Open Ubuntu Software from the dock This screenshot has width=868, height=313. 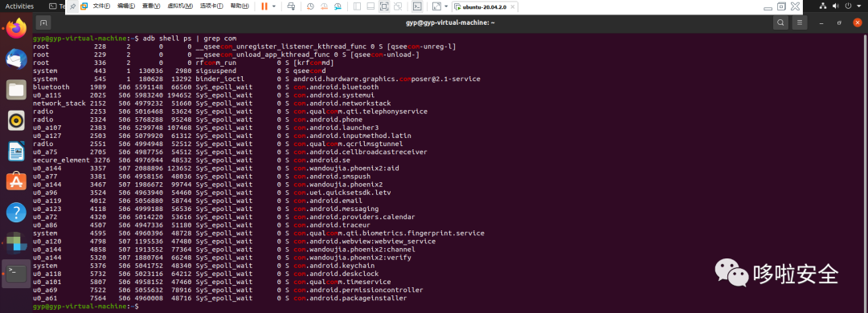17,181
